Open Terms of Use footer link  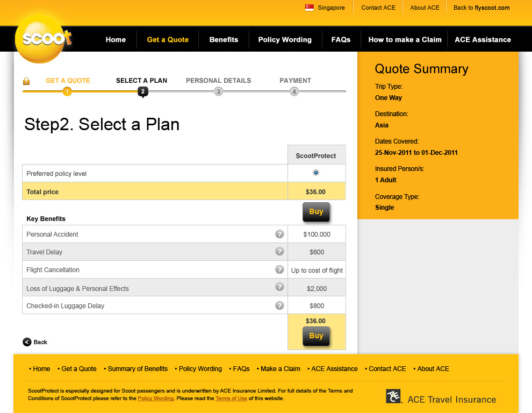[x=231, y=398]
